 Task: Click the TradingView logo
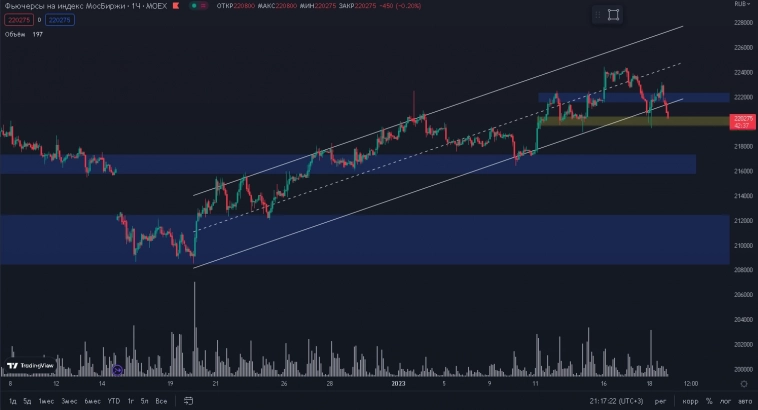[x=31, y=366]
